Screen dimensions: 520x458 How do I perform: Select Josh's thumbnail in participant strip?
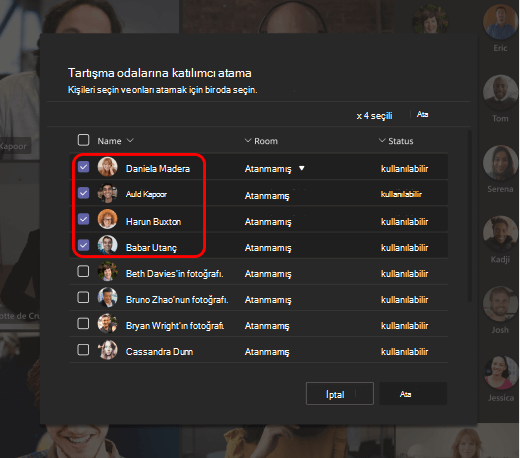(500, 304)
